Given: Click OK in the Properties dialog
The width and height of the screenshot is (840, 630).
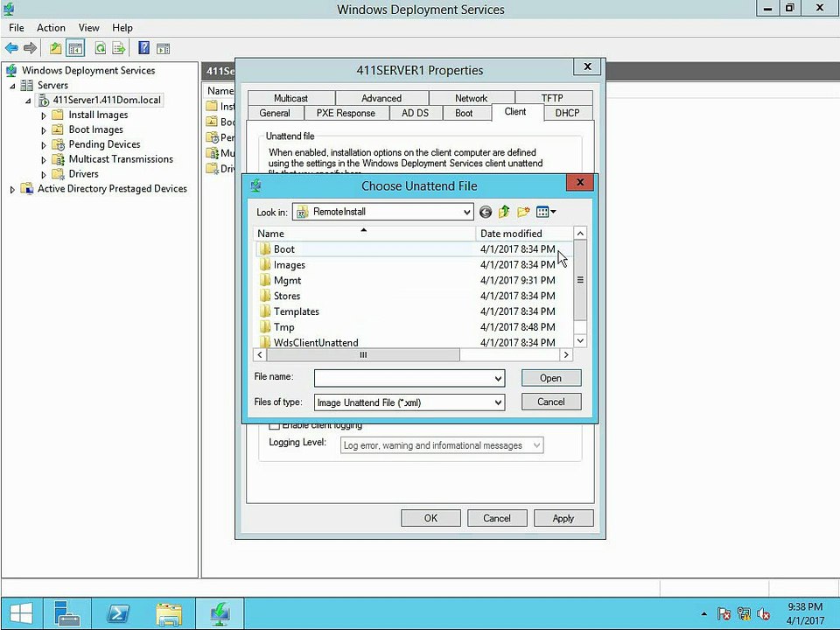Looking at the screenshot, I should [x=430, y=518].
